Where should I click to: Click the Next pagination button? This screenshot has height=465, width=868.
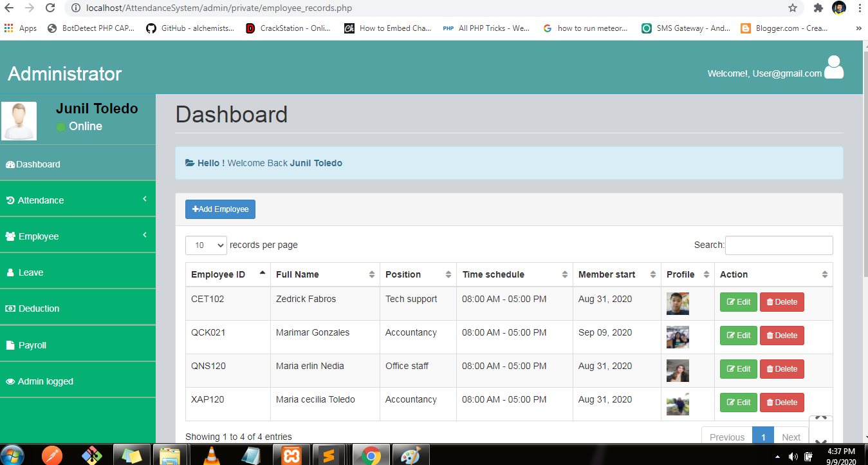[791, 437]
